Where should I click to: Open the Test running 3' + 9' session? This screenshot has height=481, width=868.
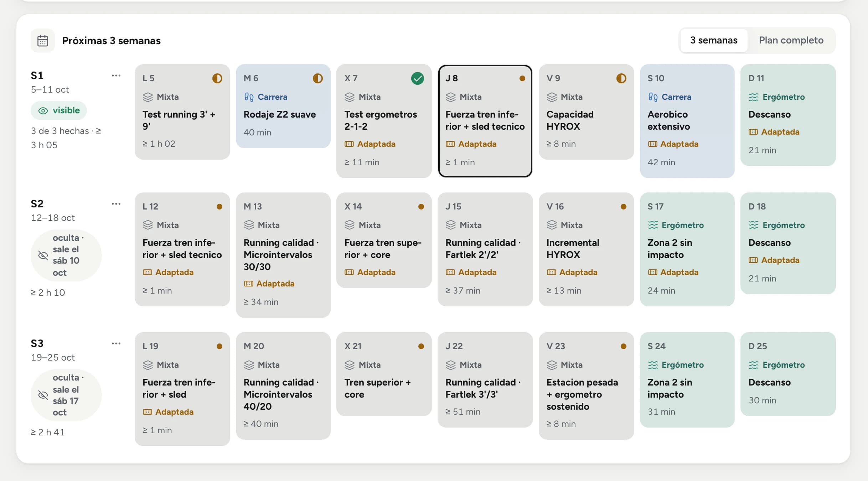coord(182,112)
